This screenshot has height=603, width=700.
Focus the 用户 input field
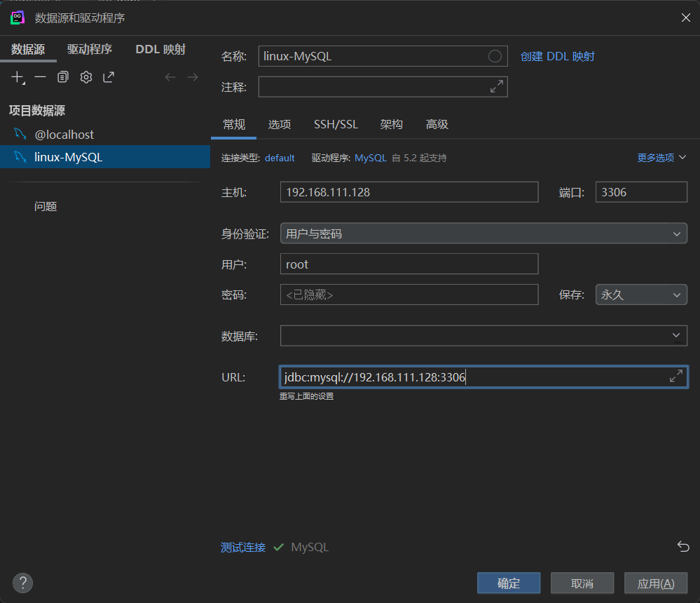point(409,264)
